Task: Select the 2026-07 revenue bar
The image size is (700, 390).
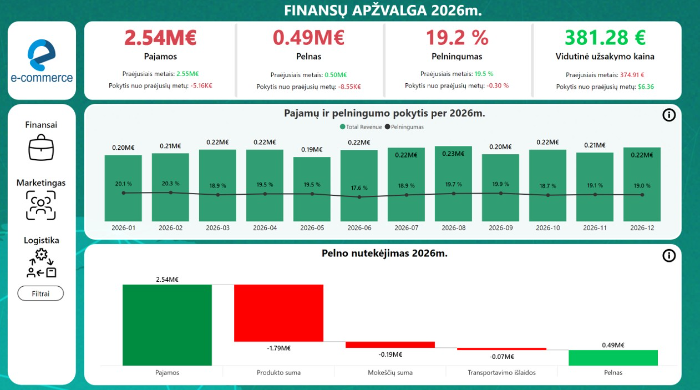Action: [406, 184]
